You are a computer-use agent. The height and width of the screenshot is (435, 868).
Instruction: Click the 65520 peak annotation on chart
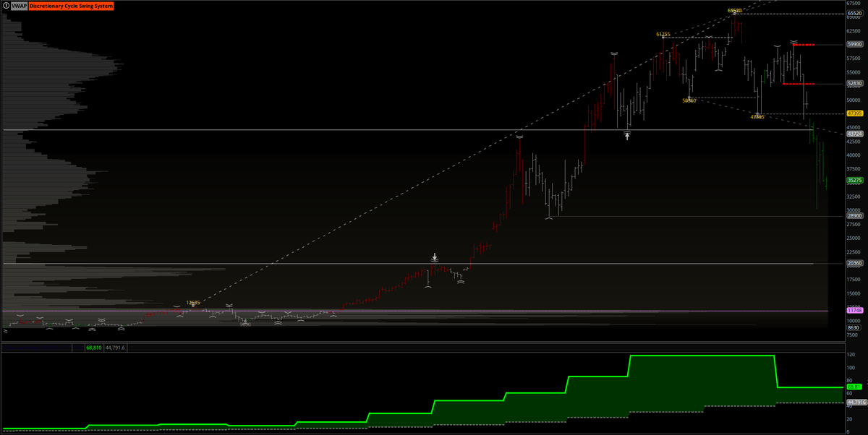pyautogui.click(x=734, y=11)
